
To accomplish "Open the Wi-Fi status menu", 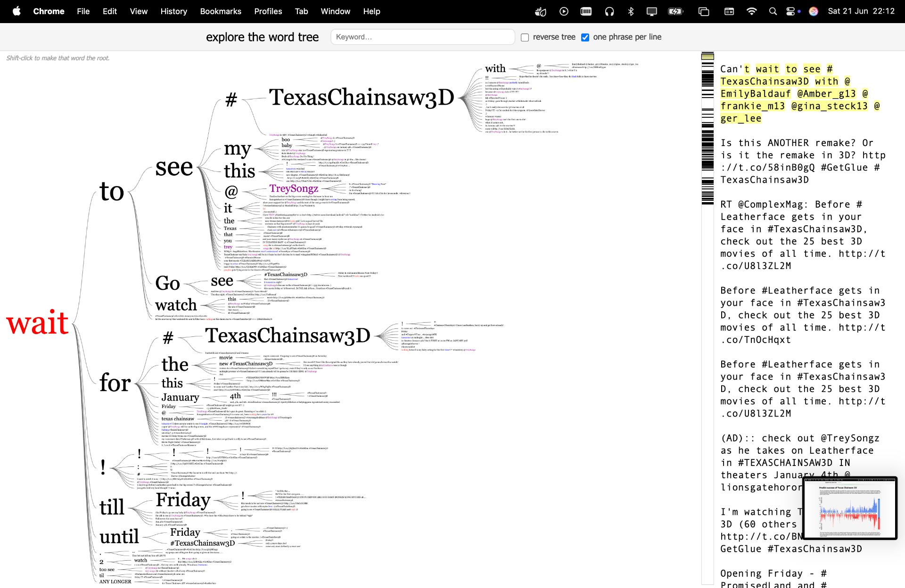I will click(752, 11).
